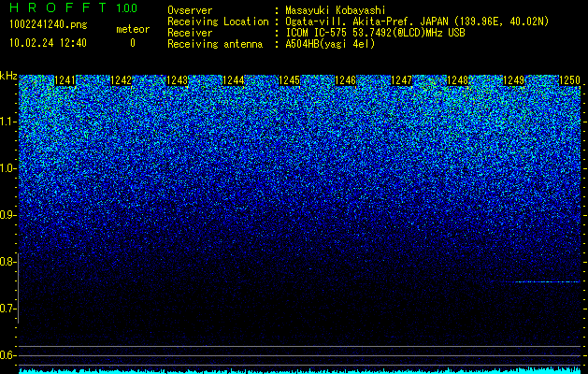Click the 1241 time marker
The width and height of the screenshot is (588, 374).
tap(65, 80)
